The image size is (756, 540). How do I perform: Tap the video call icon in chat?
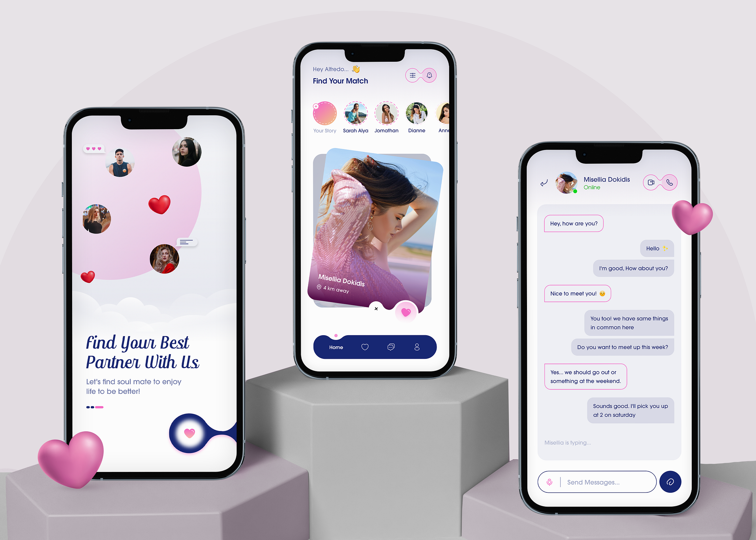[651, 181]
